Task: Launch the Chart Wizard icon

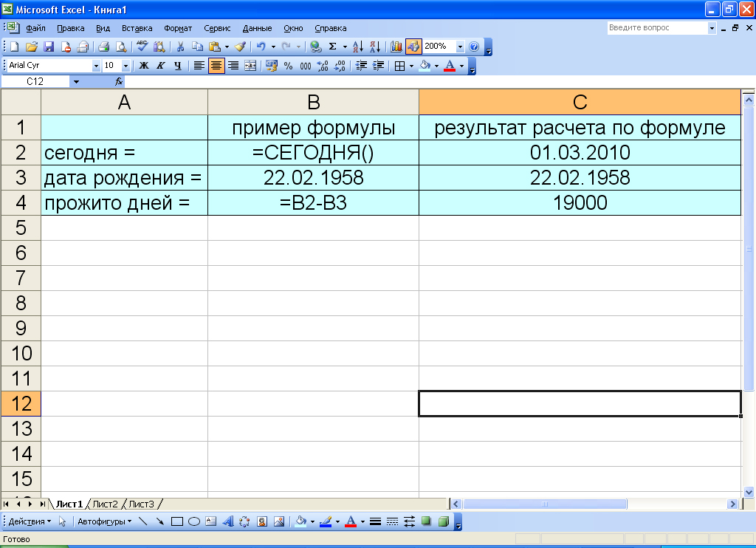Action: pos(396,47)
